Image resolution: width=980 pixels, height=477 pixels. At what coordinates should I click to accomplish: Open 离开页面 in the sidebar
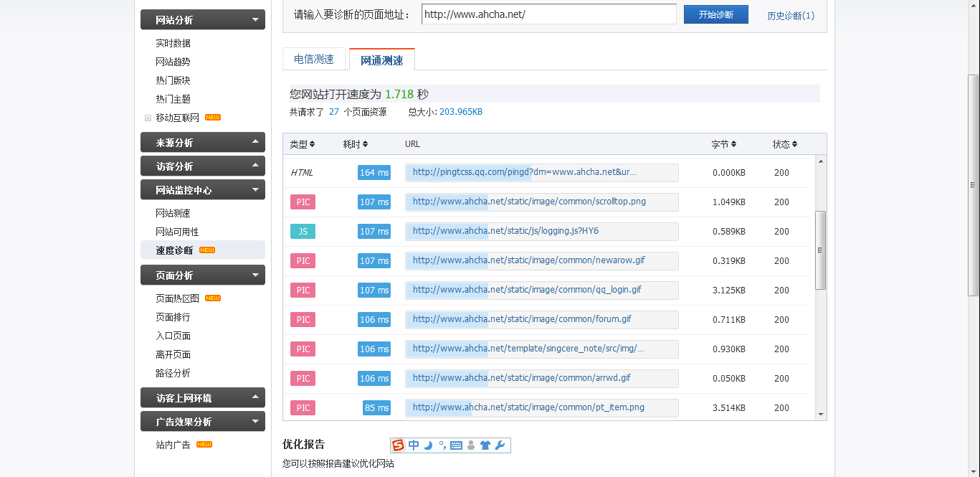tap(173, 354)
